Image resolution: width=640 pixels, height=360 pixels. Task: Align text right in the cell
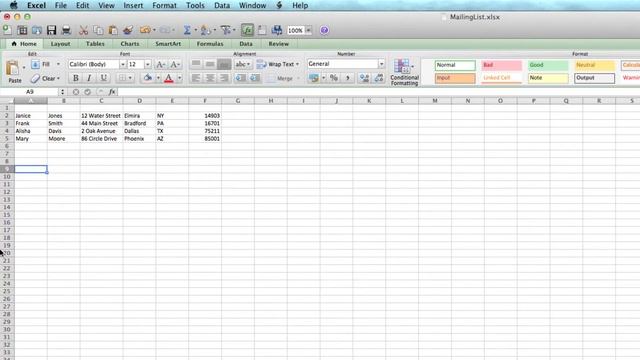pos(224,78)
